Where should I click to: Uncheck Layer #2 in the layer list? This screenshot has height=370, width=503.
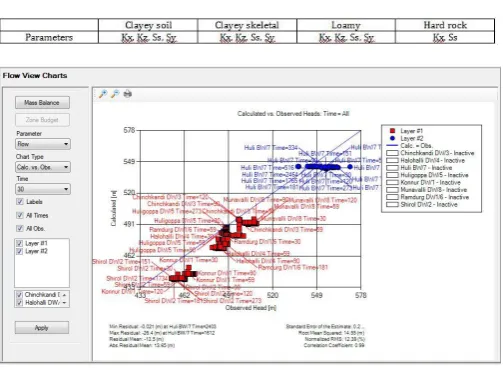pos(19,251)
